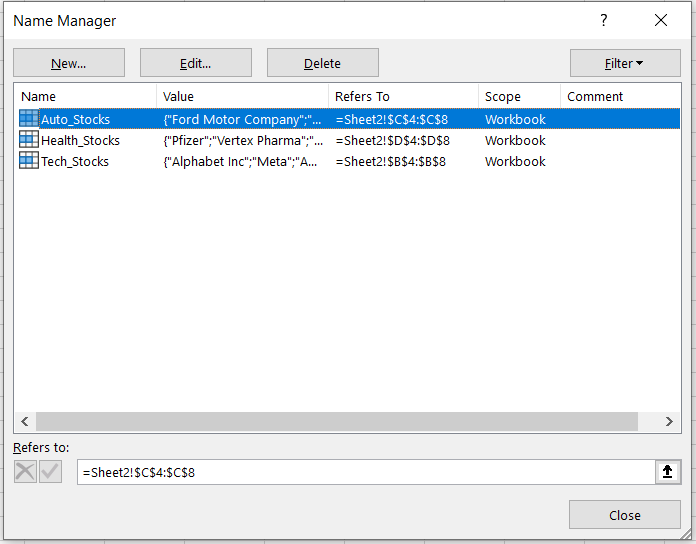
Task: Click the Value column header
Action: click(242, 96)
